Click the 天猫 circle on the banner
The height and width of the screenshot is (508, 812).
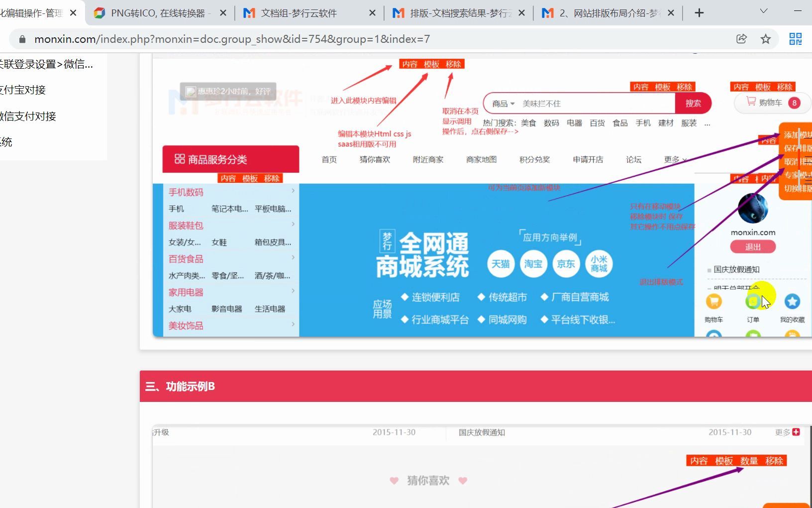[x=501, y=264]
